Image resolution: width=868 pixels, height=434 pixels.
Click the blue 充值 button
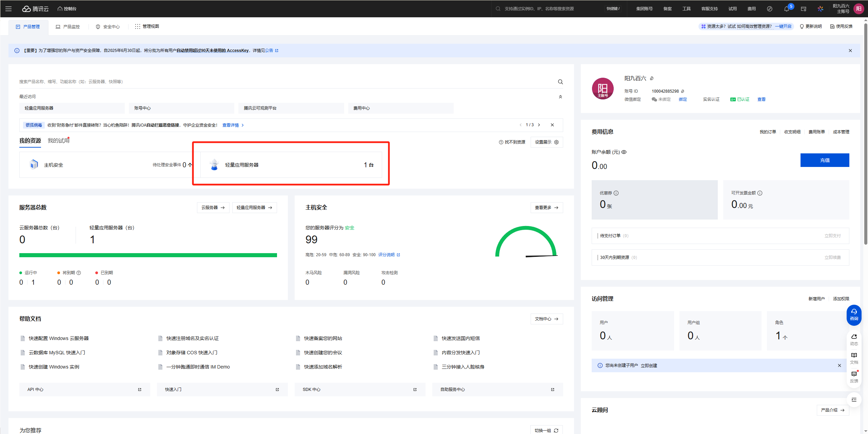click(825, 160)
